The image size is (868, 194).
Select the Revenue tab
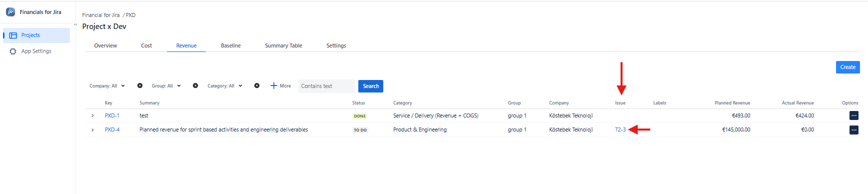tap(186, 45)
